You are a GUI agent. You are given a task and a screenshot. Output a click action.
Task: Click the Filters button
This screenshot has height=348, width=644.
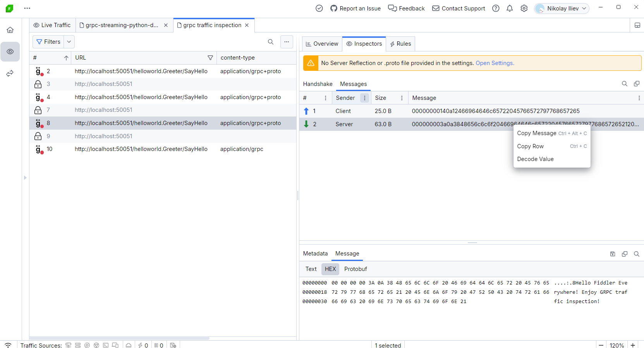(48, 42)
